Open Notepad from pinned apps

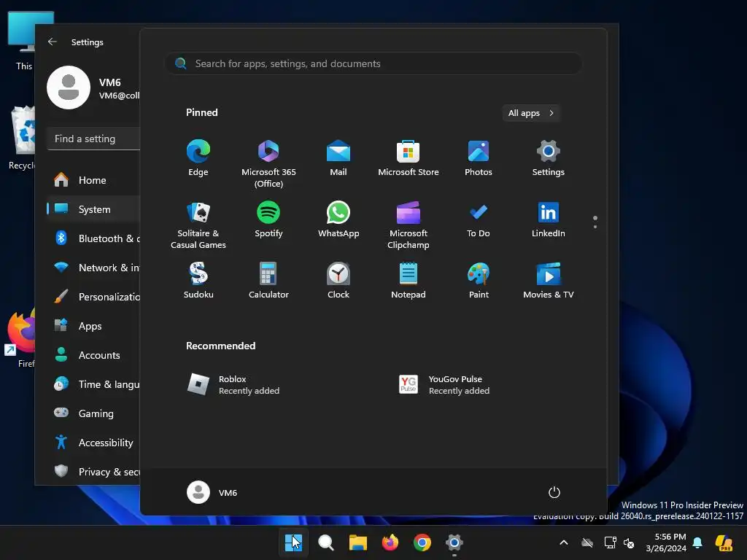click(409, 281)
